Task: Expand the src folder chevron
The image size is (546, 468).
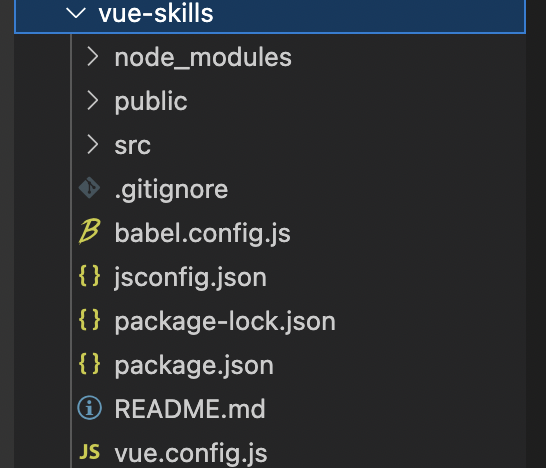Action: 93,144
